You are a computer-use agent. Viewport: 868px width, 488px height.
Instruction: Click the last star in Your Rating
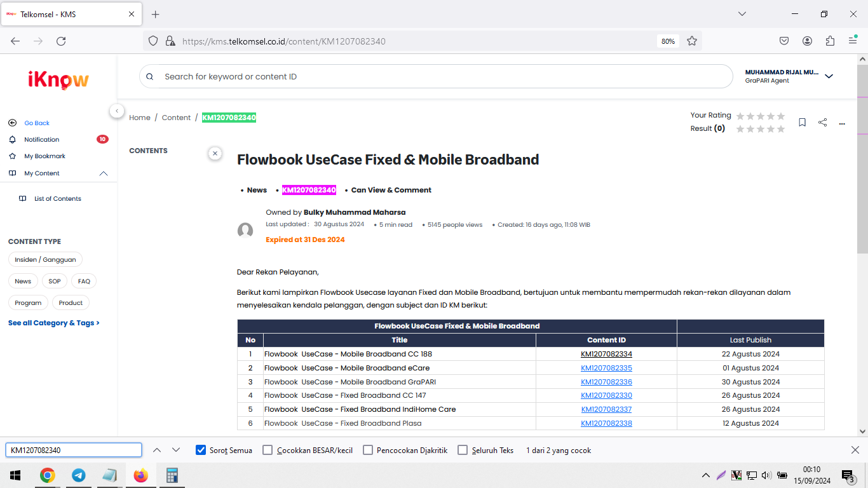[781, 116]
